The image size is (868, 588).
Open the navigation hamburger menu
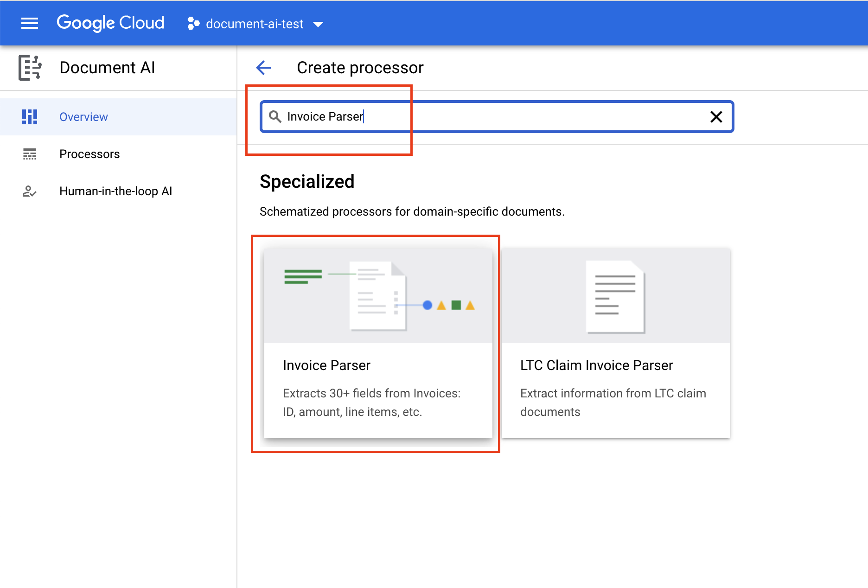[x=30, y=23]
